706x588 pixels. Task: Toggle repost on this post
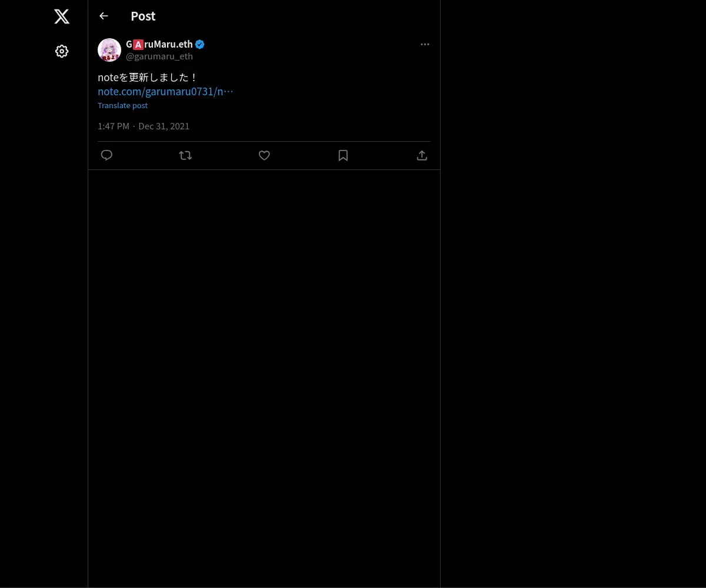point(185,155)
